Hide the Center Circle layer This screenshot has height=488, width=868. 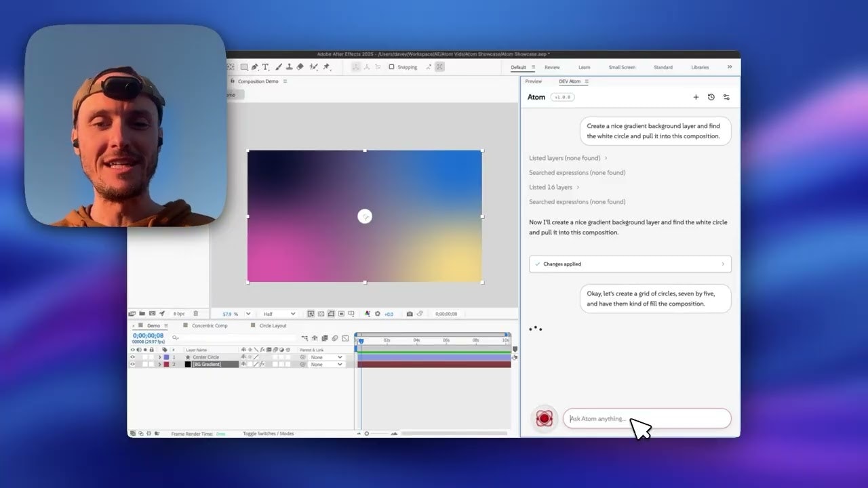(x=132, y=357)
